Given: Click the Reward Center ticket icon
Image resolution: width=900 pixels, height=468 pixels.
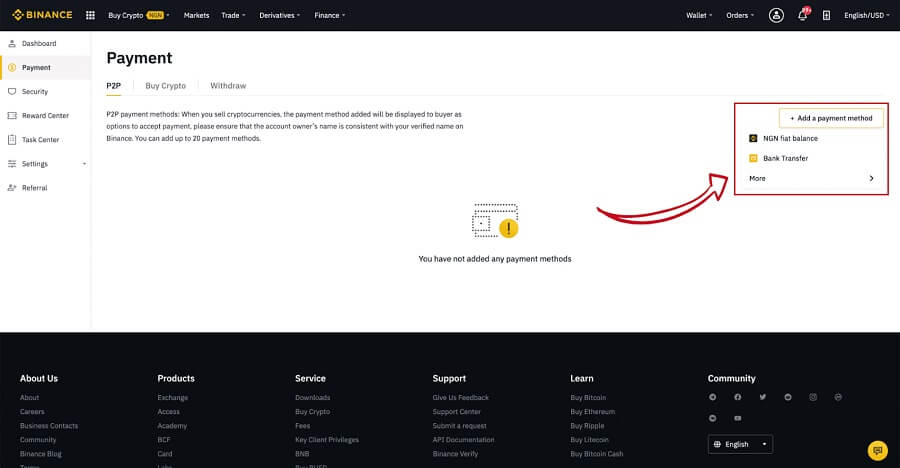Looking at the screenshot, I should [x=12, y=115].
